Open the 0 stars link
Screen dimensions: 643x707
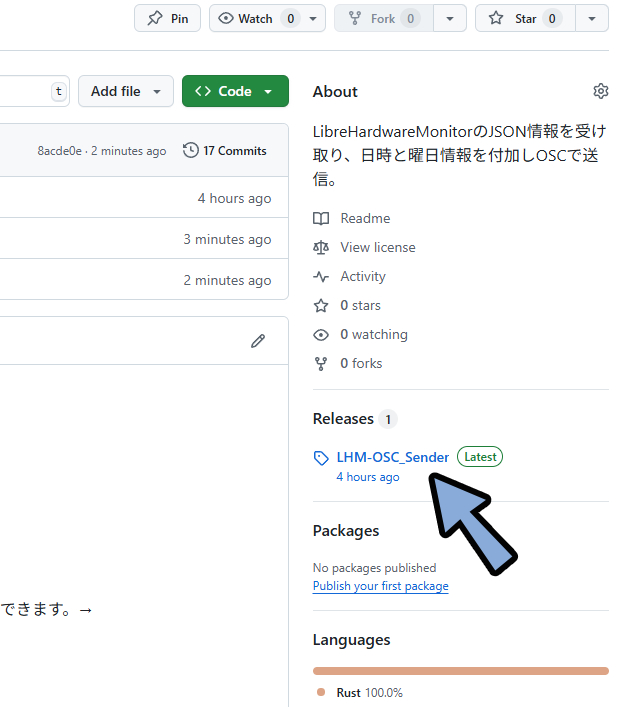click(x=360, y=305)
